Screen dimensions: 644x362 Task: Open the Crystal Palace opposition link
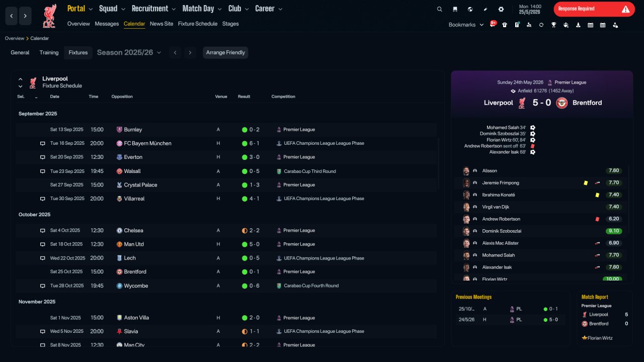point(140,185)
